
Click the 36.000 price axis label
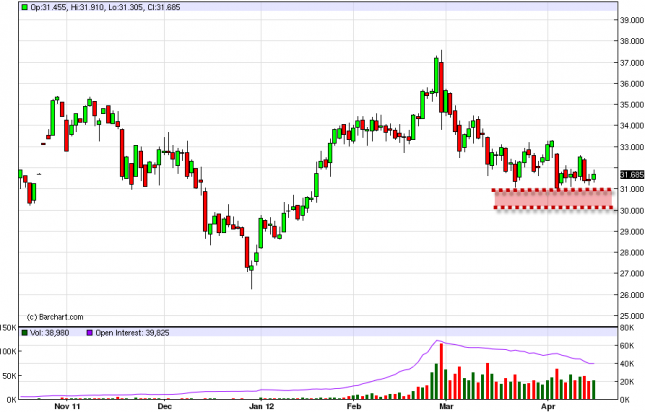(x=631, y=83)
